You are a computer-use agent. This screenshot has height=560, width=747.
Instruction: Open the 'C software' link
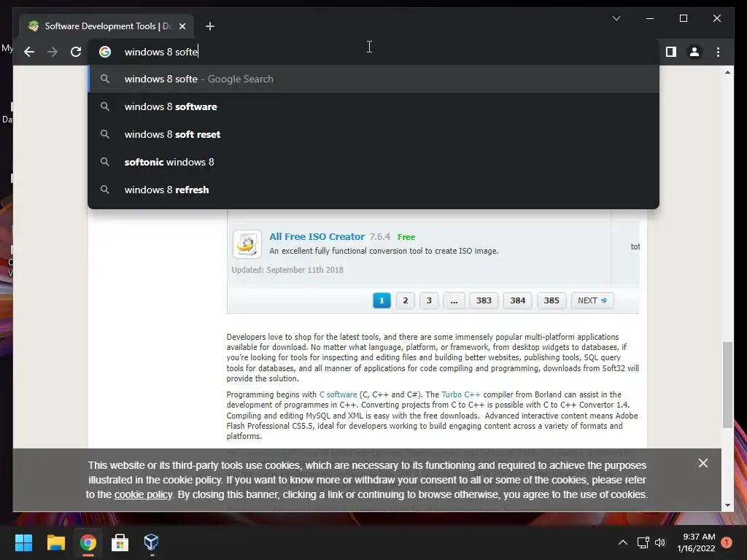(x=338, y=394)
